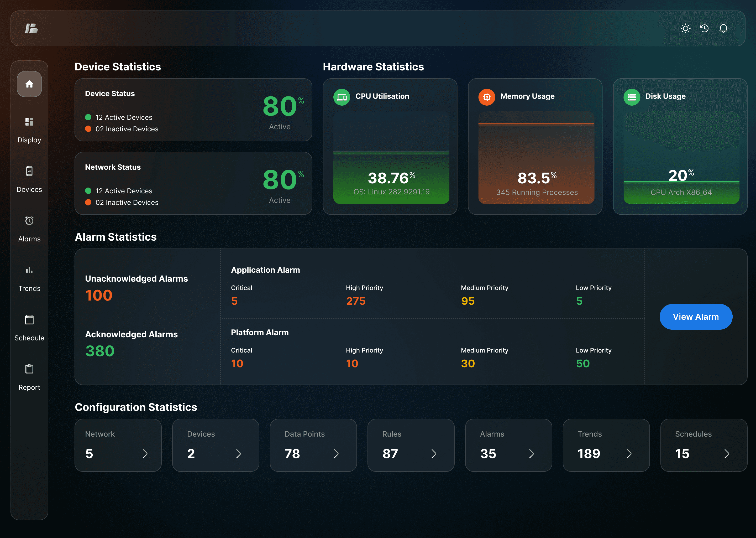Open the Display dashboard icon

pyautogui.click(x=29, y=122)
